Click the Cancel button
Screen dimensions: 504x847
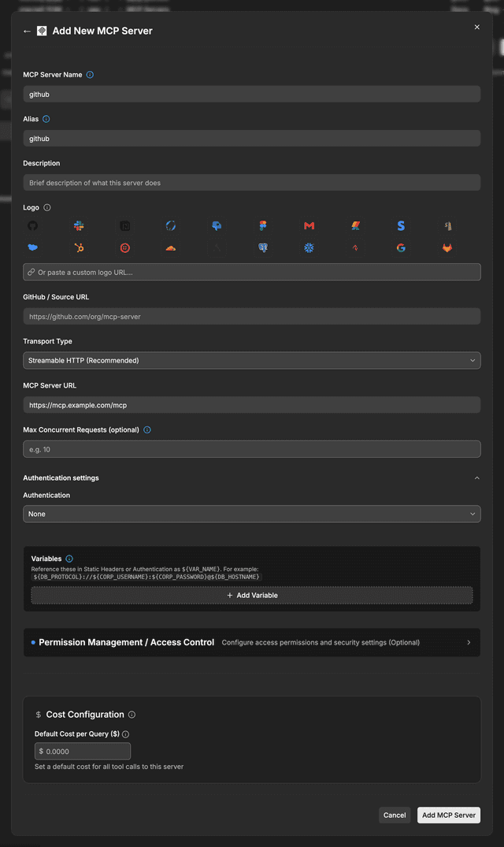click(x=395, y=815)
